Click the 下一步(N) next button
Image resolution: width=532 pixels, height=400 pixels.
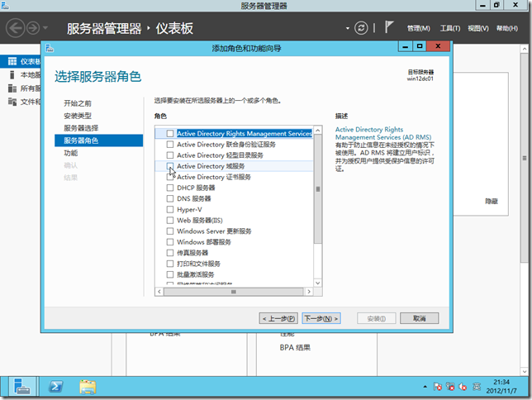click(321, 318)
